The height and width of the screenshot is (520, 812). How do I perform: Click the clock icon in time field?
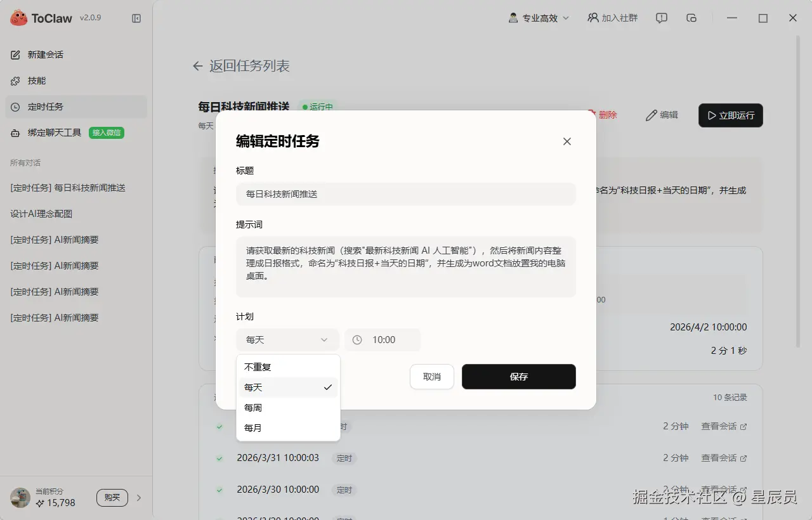[x=357, y=340]
